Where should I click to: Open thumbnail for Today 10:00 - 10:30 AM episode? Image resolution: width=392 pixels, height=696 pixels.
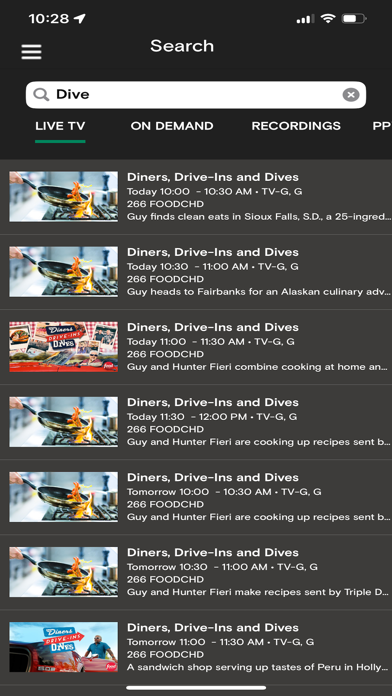point(63,197)
